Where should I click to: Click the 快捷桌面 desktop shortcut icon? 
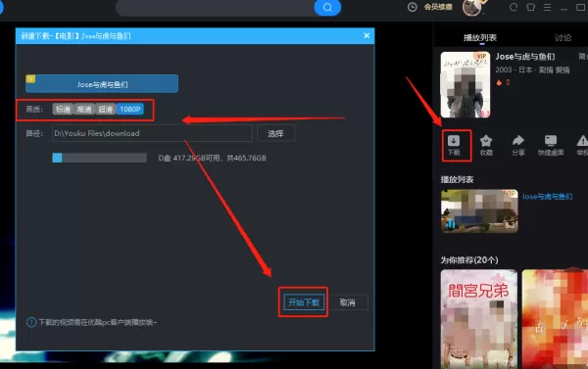[551, 146]
